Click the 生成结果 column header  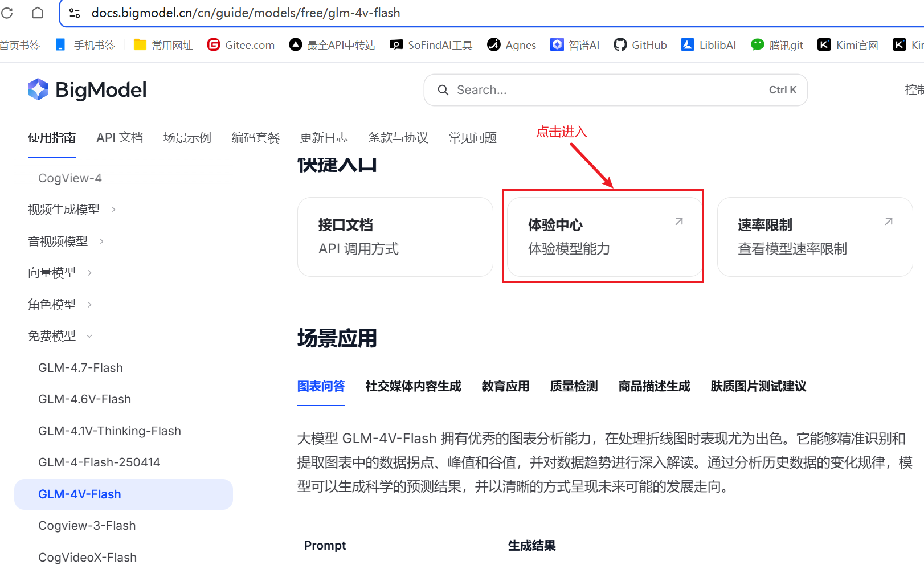click(532, 546)
